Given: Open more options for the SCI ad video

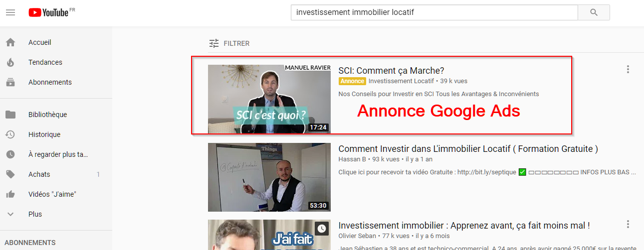Looking at the screenshot, I should click(628, 69).
